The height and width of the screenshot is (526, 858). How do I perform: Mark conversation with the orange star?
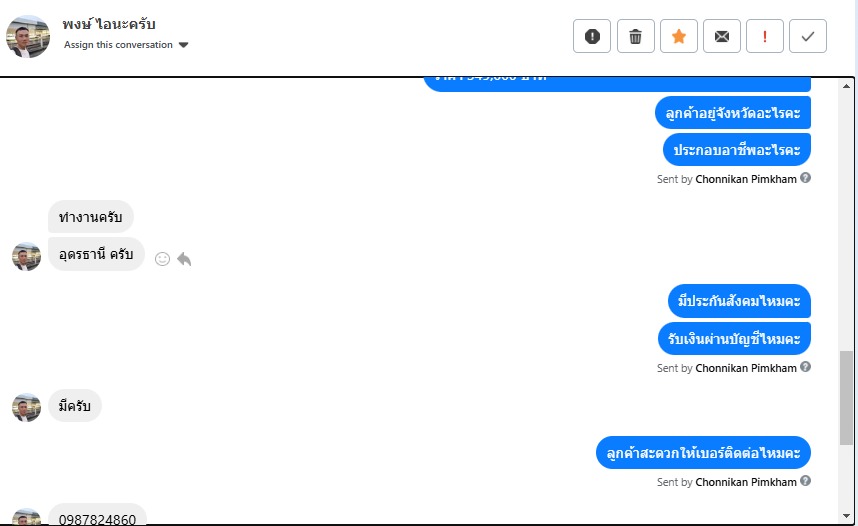coord(679,36)
